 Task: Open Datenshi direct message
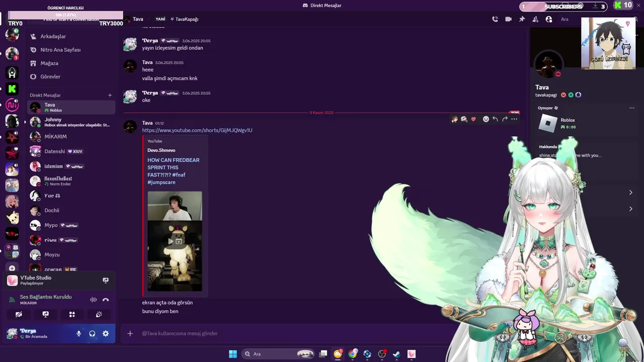coord(71,151)
